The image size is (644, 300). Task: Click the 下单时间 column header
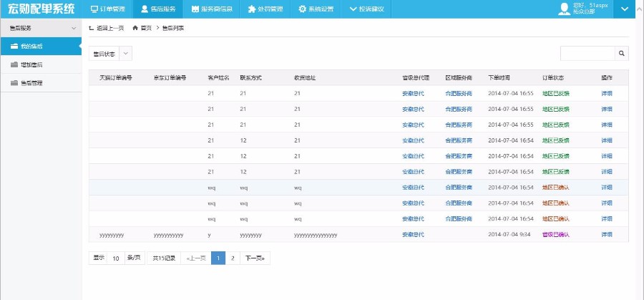click(499, 77)
